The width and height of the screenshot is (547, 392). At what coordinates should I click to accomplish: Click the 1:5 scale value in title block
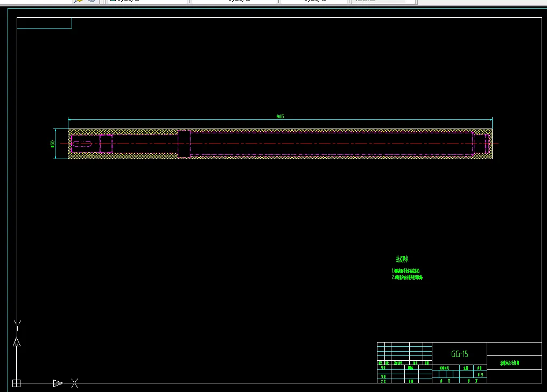[480, 375]
